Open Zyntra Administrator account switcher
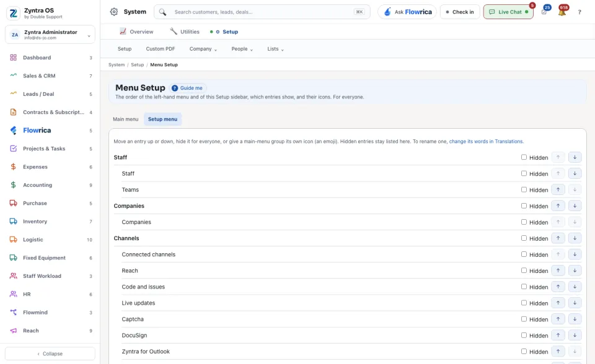Viewport: 595px width, 364px height. (x=50, y=35)
